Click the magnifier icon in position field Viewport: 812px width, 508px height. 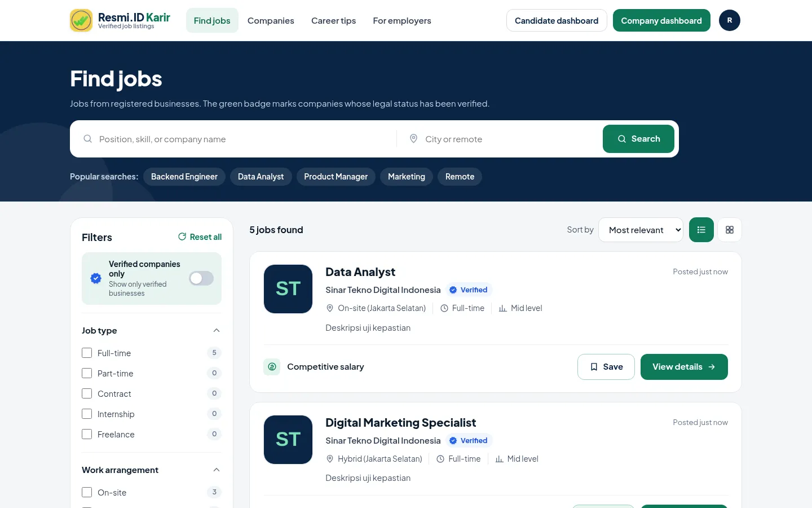click(87, 139)
